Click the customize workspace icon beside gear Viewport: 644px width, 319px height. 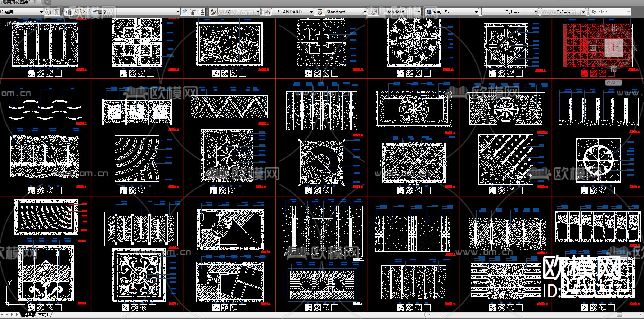57,12
